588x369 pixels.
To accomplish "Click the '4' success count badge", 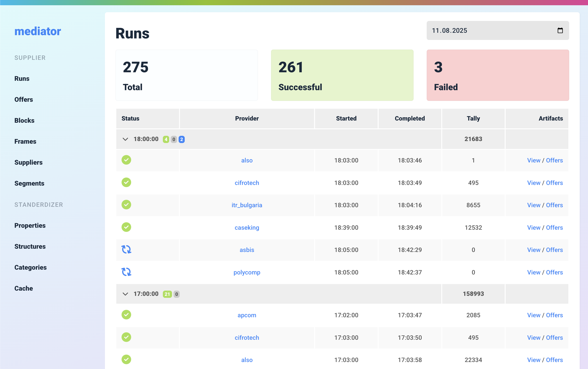I will (x=166, y=139).
